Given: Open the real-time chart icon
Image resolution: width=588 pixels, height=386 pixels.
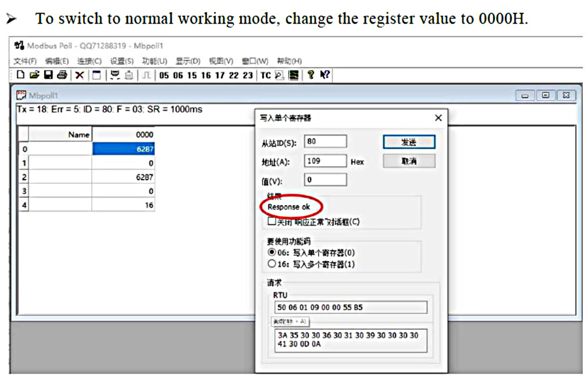Looking at the screenshot, I should (294, 75).
